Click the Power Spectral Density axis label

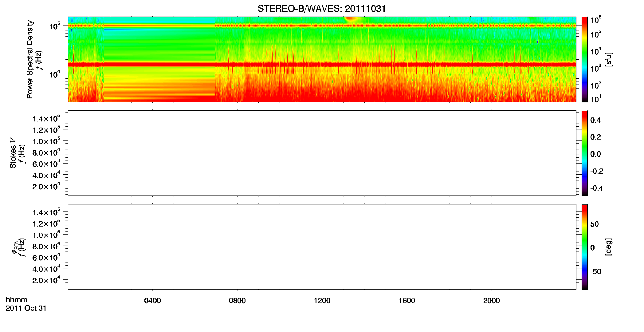(30, 59)
